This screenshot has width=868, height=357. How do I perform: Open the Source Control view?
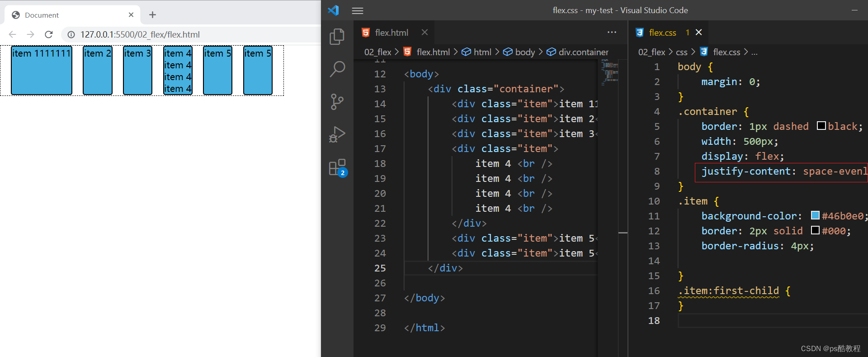coord(337,102)
